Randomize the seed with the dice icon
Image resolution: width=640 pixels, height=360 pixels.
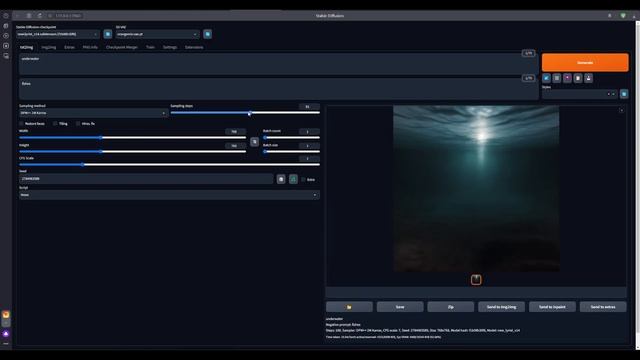click(281, 179)
